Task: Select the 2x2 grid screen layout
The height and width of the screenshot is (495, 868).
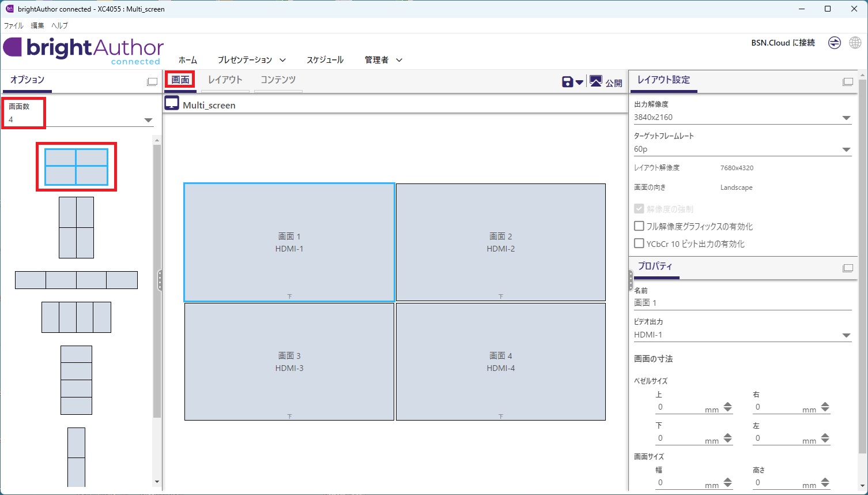Action: pos(77,167)
